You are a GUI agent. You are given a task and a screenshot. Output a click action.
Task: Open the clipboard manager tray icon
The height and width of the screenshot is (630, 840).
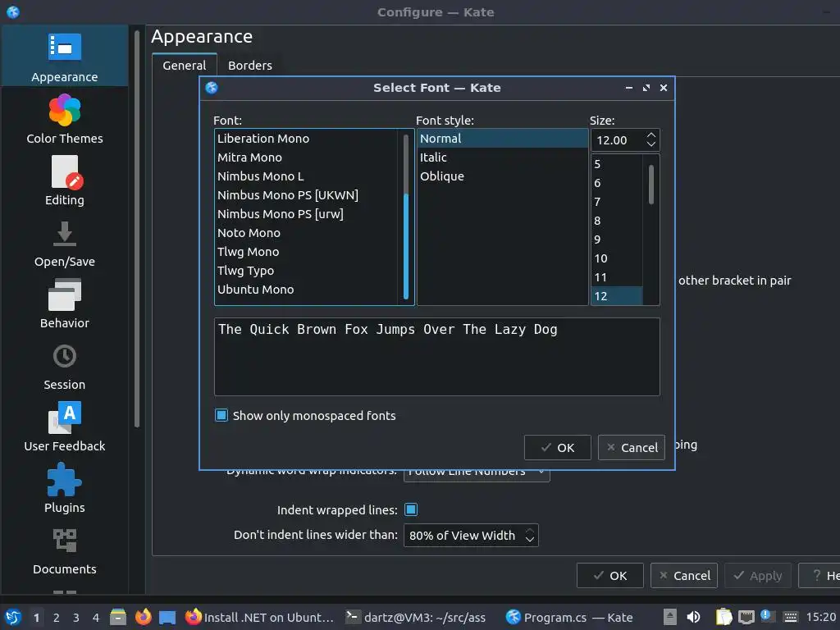[x=724, y=617]
